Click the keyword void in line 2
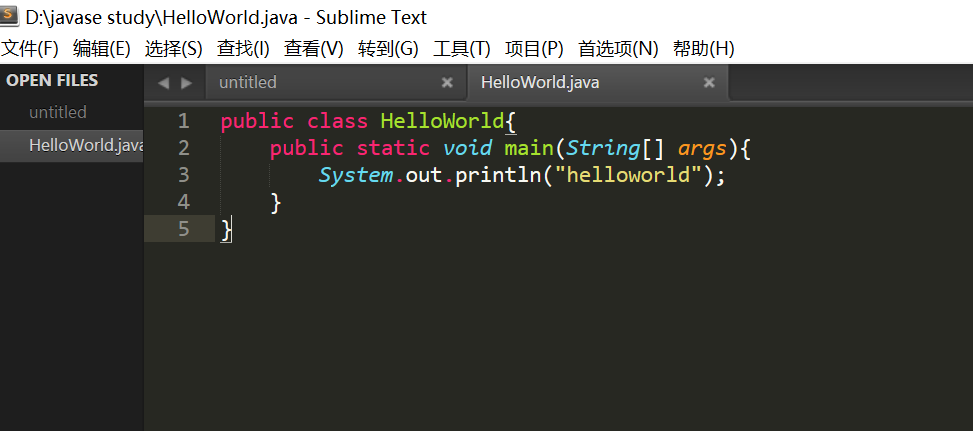The height and width of the screenshot is (431, 973). 467,148
